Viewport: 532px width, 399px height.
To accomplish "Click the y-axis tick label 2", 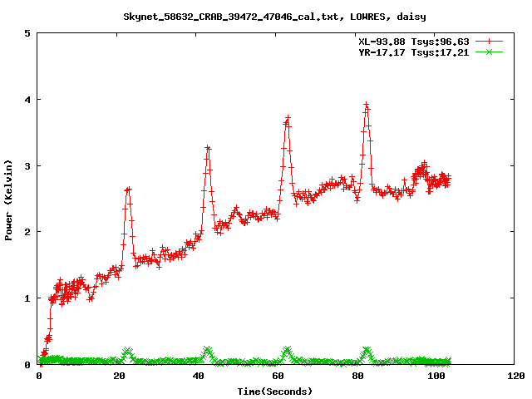I will (x=27, y=232).
